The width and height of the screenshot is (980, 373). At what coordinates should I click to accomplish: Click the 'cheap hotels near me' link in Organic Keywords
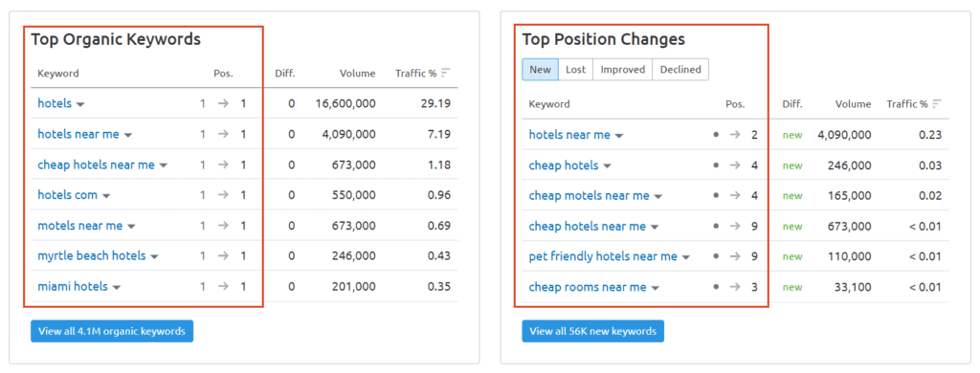point(96,165)
